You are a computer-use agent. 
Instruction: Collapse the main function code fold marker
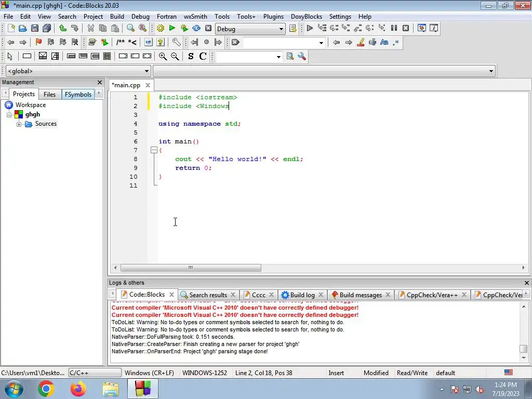click(x=154, y=150)
